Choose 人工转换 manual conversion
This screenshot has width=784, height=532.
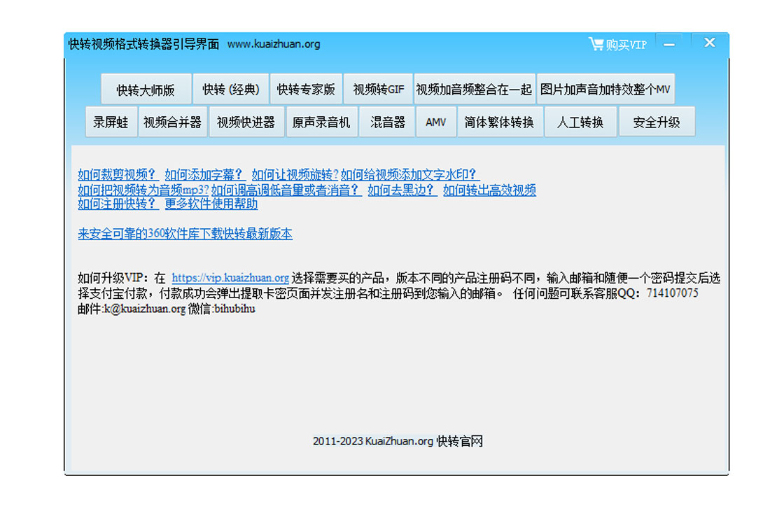point(580,122)
